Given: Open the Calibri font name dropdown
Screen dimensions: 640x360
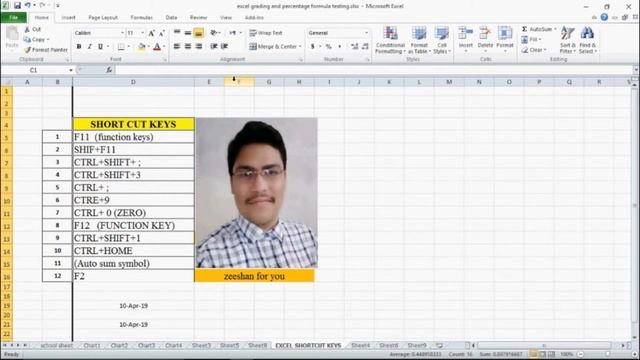Looking at the screenshot, I should point(122,33).
